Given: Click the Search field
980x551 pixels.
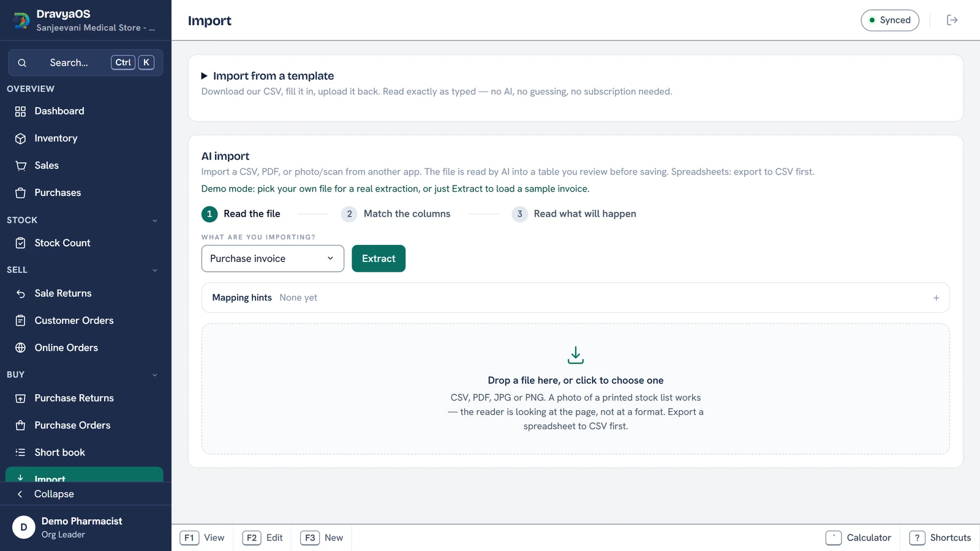Looking at the screenshot, I should tap(86, 62).
